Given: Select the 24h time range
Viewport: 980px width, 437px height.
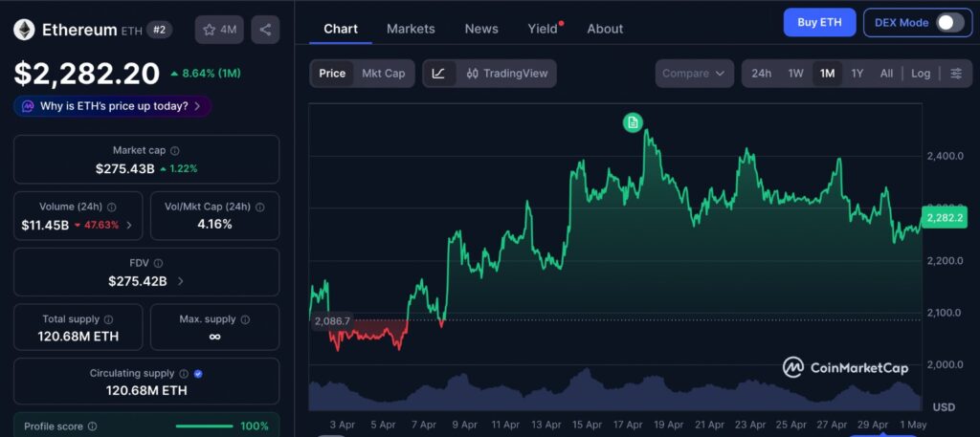Looking at the screenshot, I should pyautogui.click(x=761, y=74).
